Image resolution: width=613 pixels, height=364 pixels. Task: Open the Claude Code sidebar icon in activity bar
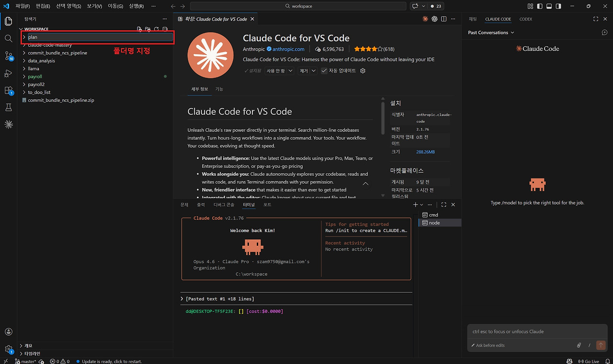(8, 125)
